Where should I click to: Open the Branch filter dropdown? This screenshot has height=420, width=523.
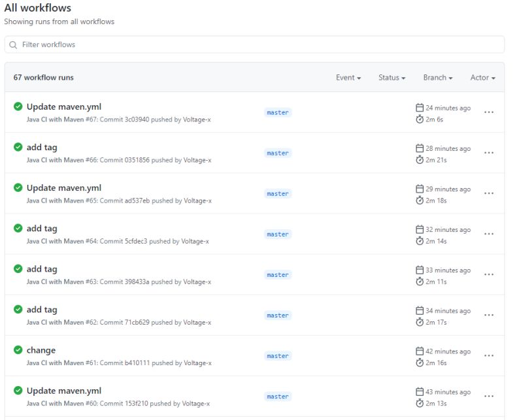click(437, 77)
